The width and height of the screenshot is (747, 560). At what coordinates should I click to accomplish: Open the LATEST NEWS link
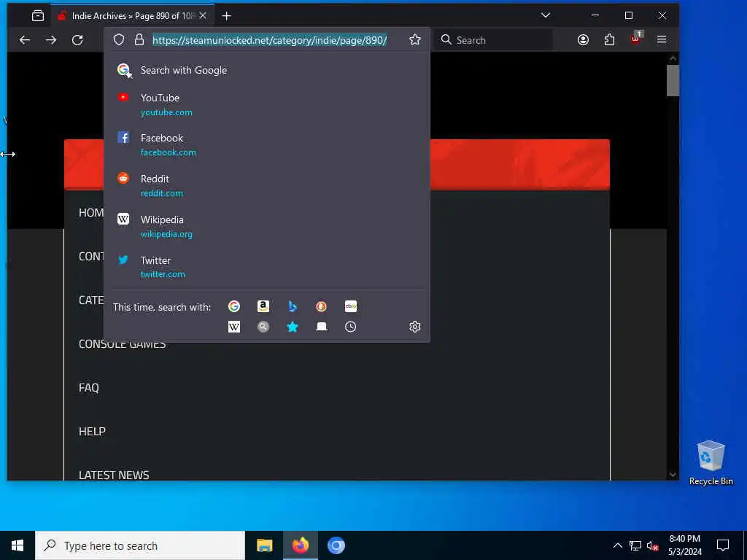(x=114, y=475)
